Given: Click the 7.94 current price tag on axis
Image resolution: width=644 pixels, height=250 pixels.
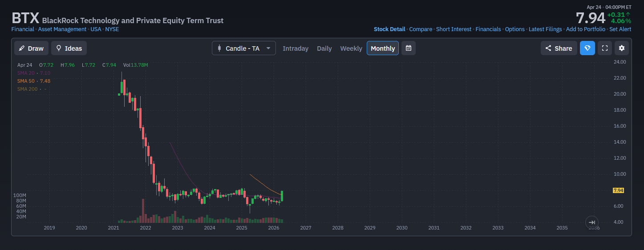Looking at the screenshot, I should pyautogui.click(x=618, y=190).
